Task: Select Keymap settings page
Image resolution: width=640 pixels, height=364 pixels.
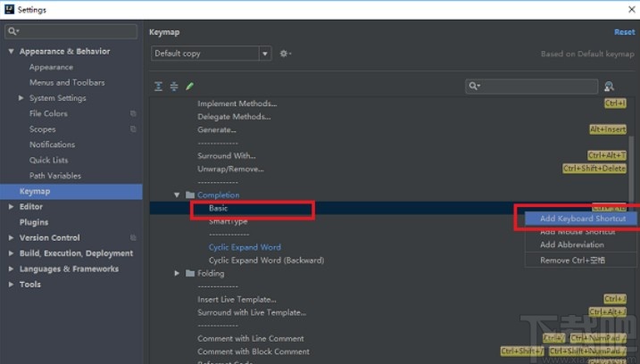Action: (71, 192)
